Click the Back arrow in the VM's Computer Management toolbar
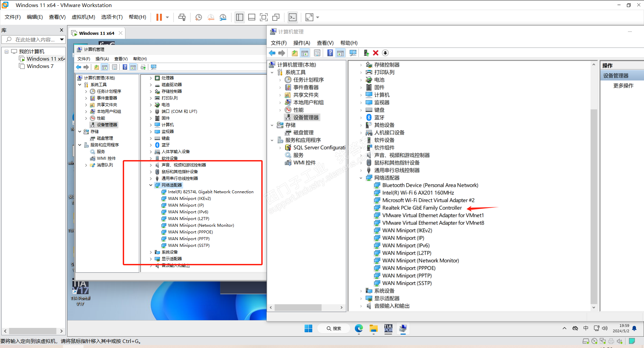The height and width of the screenshot is (348, 644). (x=78, y=67)
